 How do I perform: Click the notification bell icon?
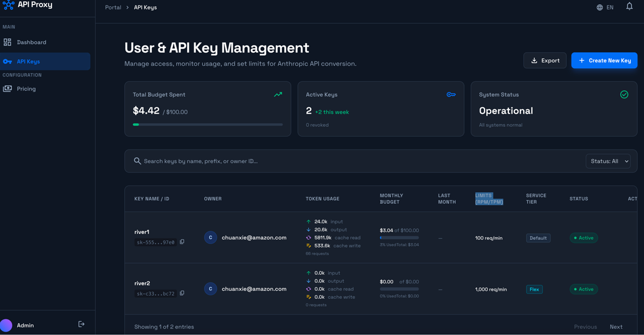pos(629,7)
